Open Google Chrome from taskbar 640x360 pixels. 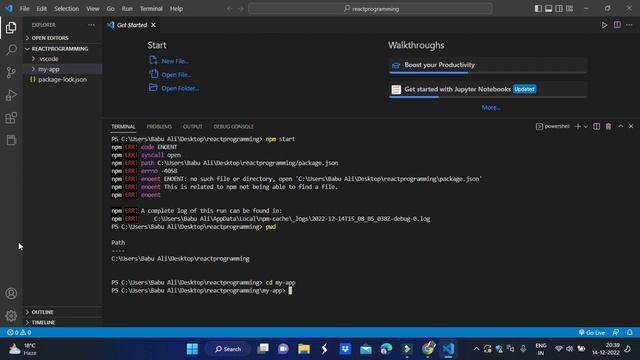(428, 349)
